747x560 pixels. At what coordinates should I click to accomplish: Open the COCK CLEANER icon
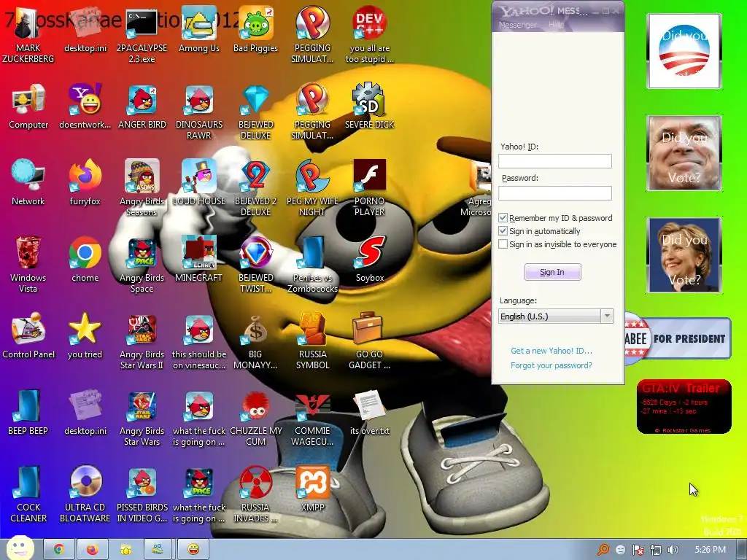28,494
